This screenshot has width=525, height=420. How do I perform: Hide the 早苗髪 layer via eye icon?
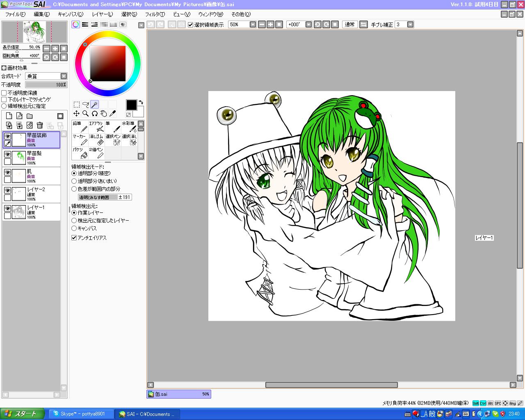[7, 154]
